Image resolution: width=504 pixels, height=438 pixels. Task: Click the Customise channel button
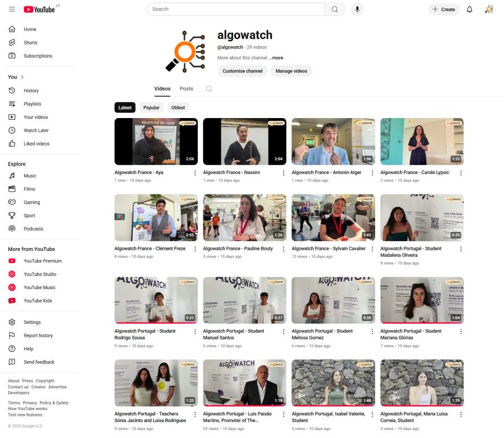point(242,71)
